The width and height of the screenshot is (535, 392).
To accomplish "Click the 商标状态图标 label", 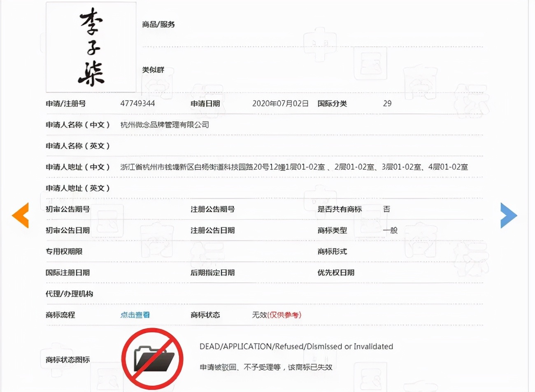I will [67, 359].
